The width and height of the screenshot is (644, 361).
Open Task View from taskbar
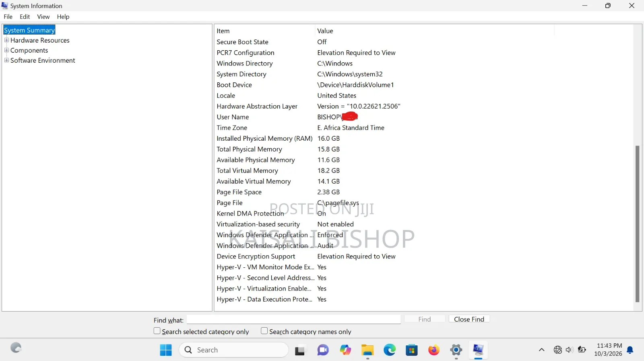pyautogui.click(x=300, y=350)
